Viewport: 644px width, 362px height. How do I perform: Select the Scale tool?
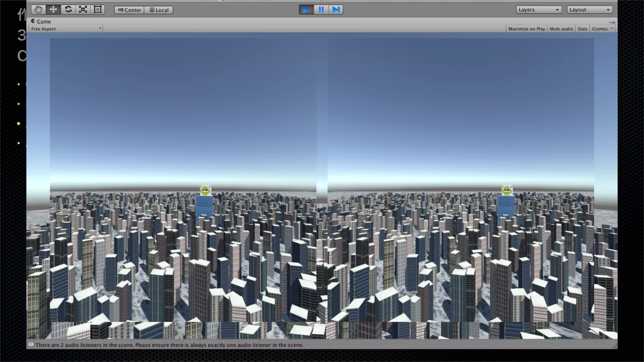[83, 10]
